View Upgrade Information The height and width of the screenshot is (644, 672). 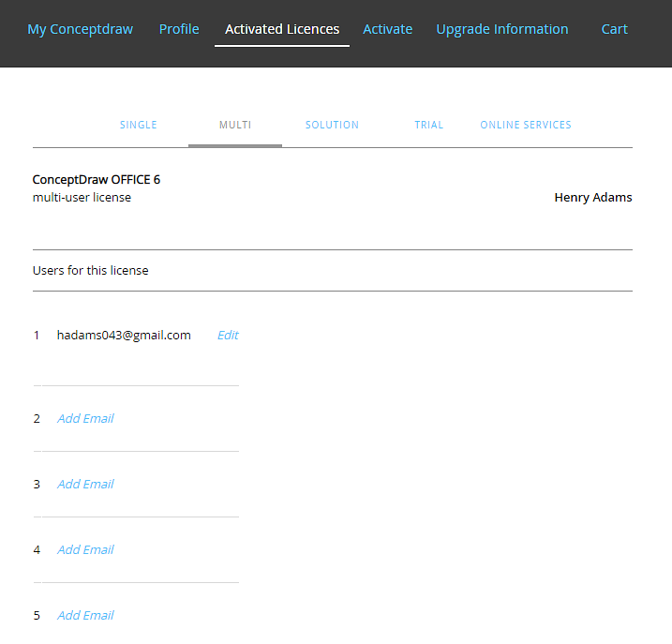click(x=502, y=29)
